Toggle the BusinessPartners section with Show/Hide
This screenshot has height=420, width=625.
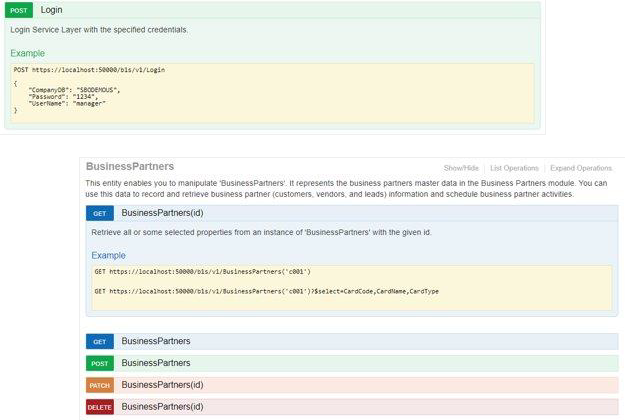(x=461, y=168)
